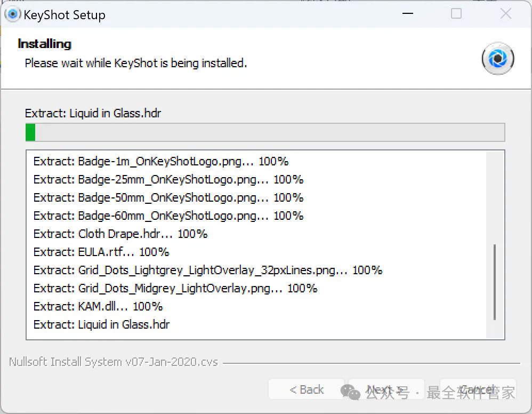This screenshot has height=414, width=532.
Task: Select the Badge-1m_OnKeyShotLogo.png log line
Action: tap(161, 161)
